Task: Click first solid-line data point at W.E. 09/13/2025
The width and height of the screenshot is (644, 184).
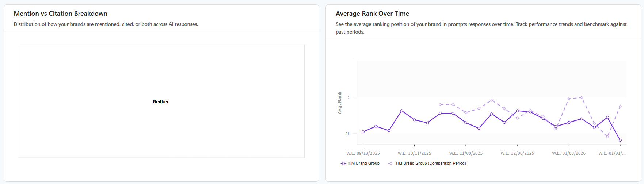Action: pyautogui.click(x=363, y=132)
